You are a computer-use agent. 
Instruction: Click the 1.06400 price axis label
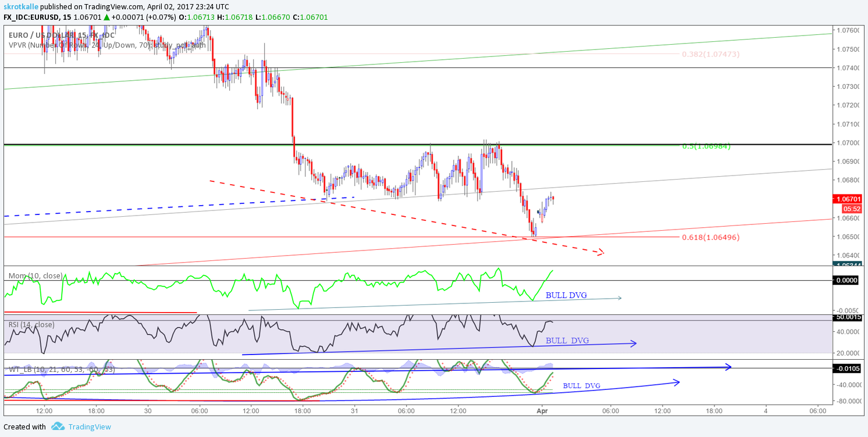tap(848, 255)
